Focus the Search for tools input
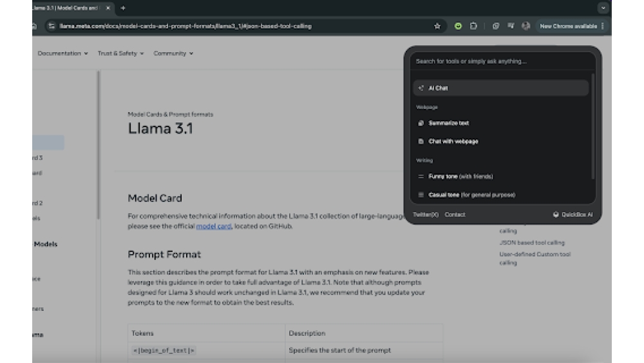Viewport: 644px width, 363px height. click(503, 61)
